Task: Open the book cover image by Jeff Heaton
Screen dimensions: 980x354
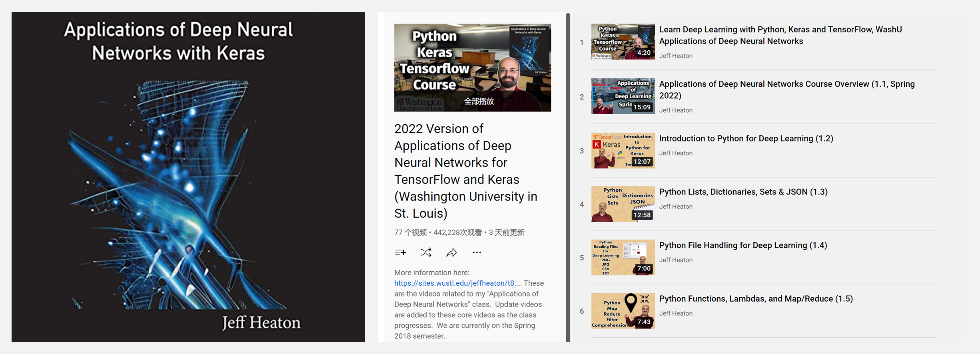Action: pos(188,177)
